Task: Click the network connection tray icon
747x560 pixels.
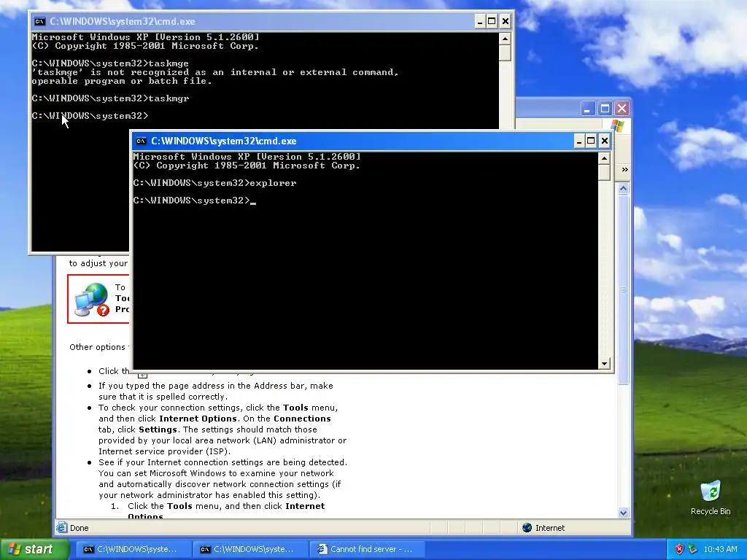Action: [x=692, y=549]
